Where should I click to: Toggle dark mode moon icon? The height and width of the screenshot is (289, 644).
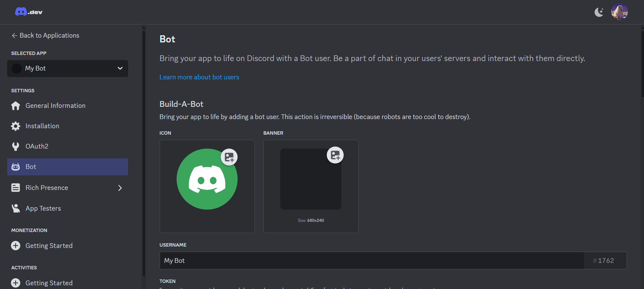point(599,12)
